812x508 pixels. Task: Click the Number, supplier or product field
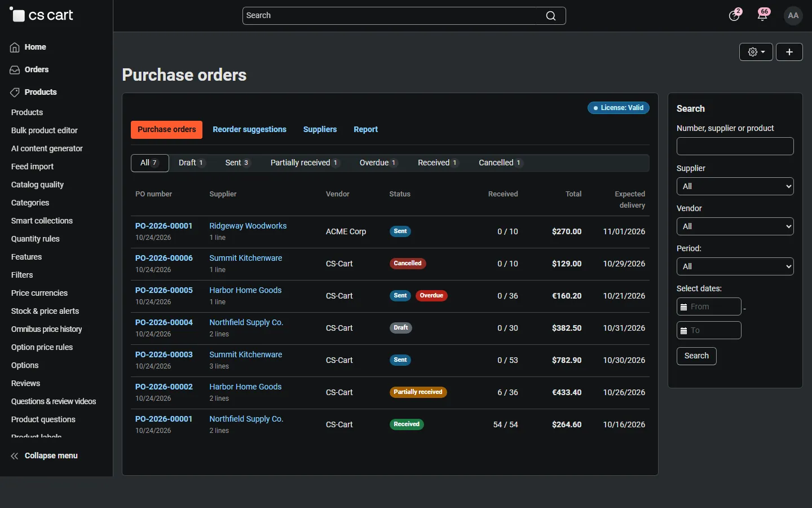tap(735, 146)
